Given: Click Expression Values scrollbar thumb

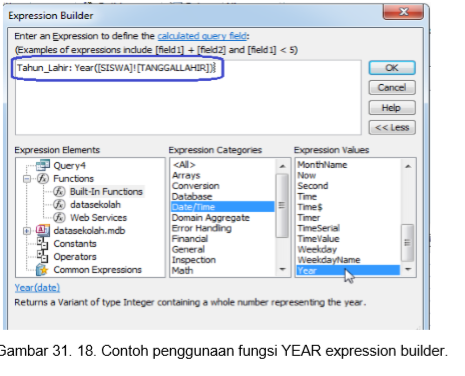Looking at the screenshot, I should click(408, 243).
